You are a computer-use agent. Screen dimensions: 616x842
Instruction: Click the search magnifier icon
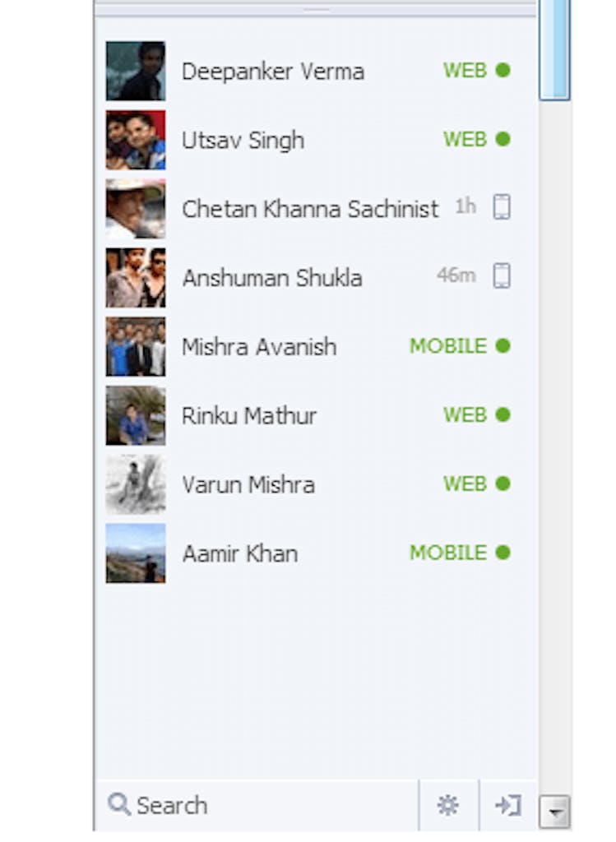click(x=119, y=804)
